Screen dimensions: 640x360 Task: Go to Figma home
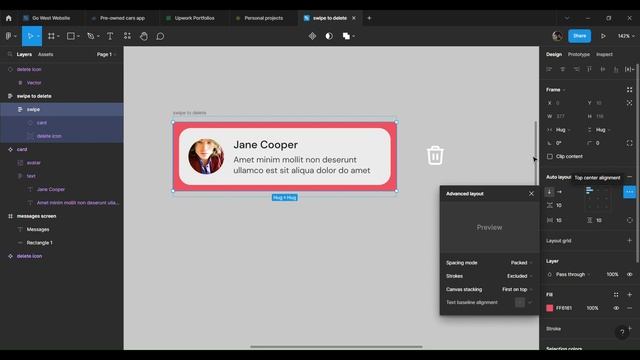(x=9, y=18)
